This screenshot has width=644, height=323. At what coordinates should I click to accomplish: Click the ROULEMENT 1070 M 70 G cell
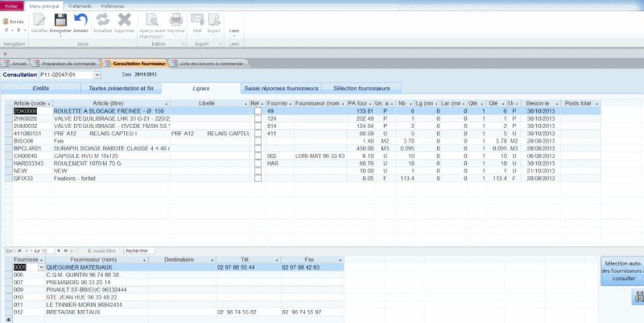[x=111, y=164]
